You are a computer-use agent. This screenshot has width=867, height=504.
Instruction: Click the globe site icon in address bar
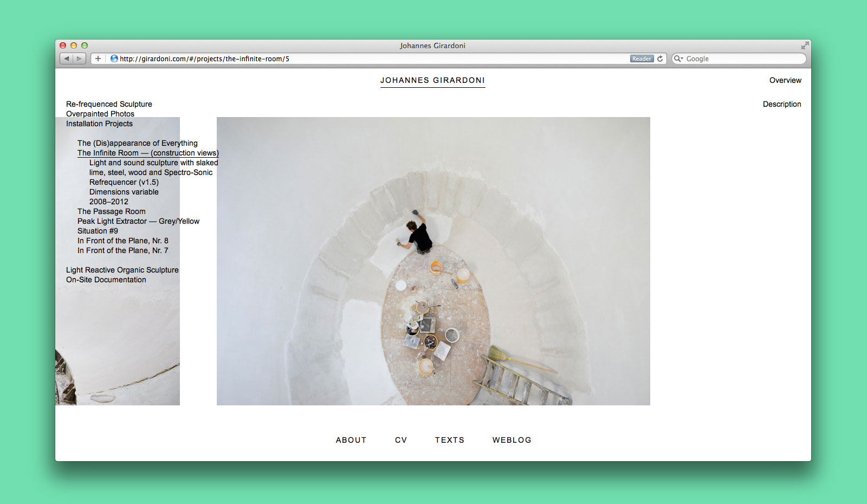(x=114, y=59)
